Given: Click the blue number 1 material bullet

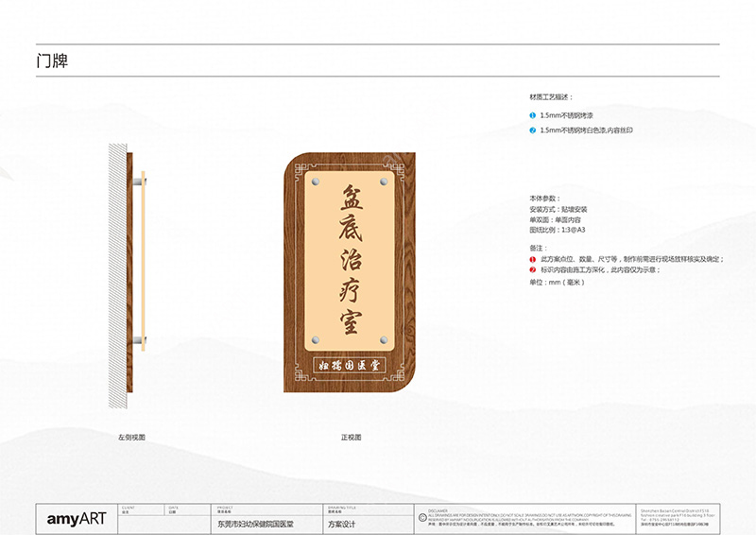Looking at the screenshot, I should click(x=533, y=115).
